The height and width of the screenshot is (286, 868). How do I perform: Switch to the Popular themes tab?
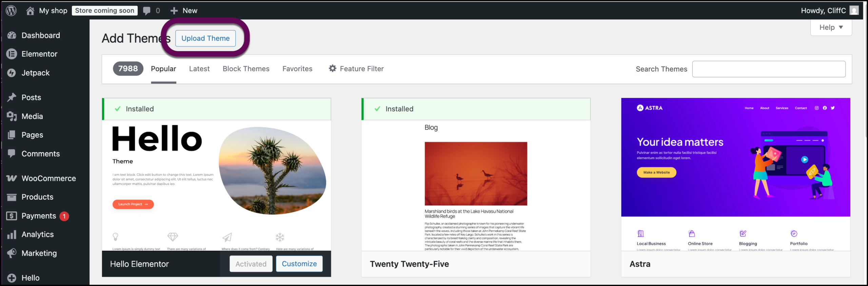(x=163, y=69)
